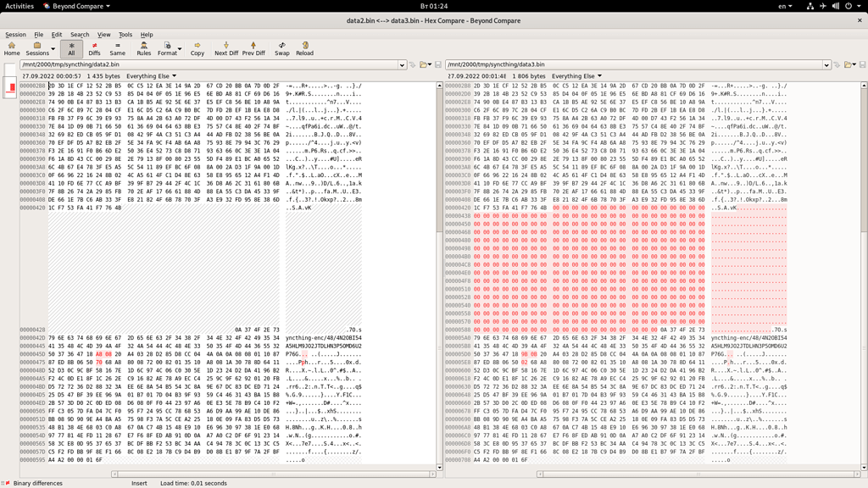Go to the Prev Diff
Screen dimensions: 868x488
click(x=253, y=48)
